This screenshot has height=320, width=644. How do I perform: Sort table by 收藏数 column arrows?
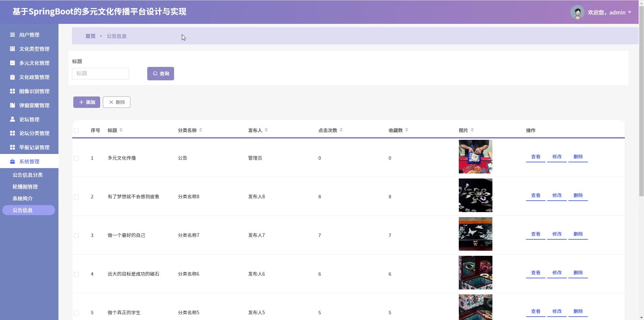tap(407, 130)
